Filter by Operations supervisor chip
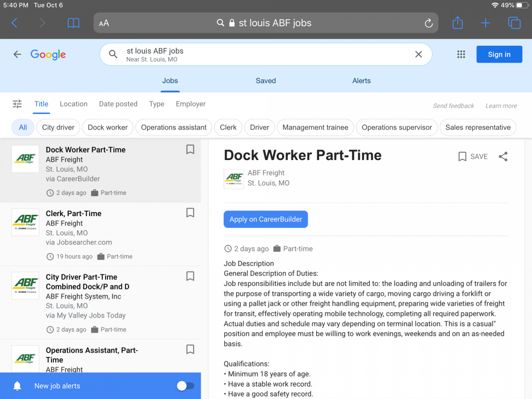This screenshot has height=399, width=532. click(x=397, y=127)
